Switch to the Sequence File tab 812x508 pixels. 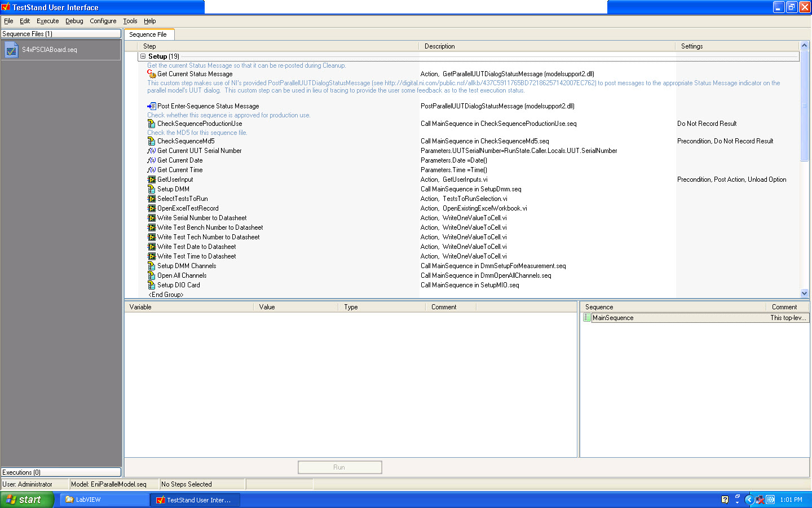click(148, 34)
